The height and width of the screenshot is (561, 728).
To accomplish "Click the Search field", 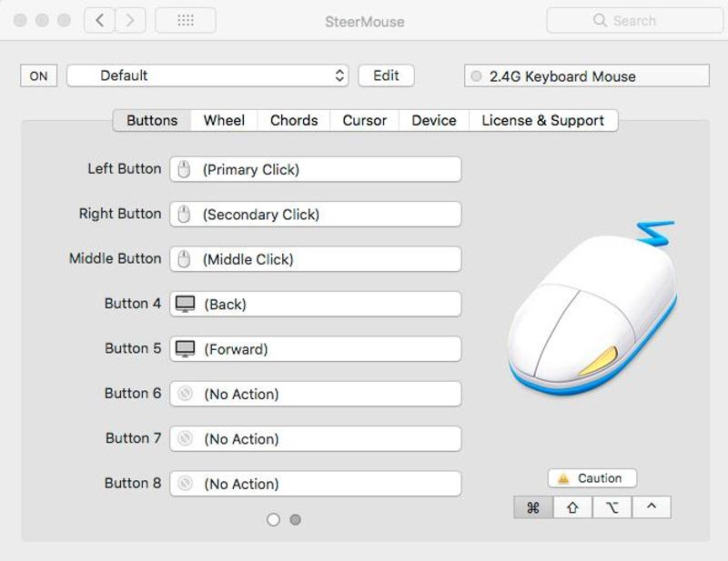I will coord(634,20).
